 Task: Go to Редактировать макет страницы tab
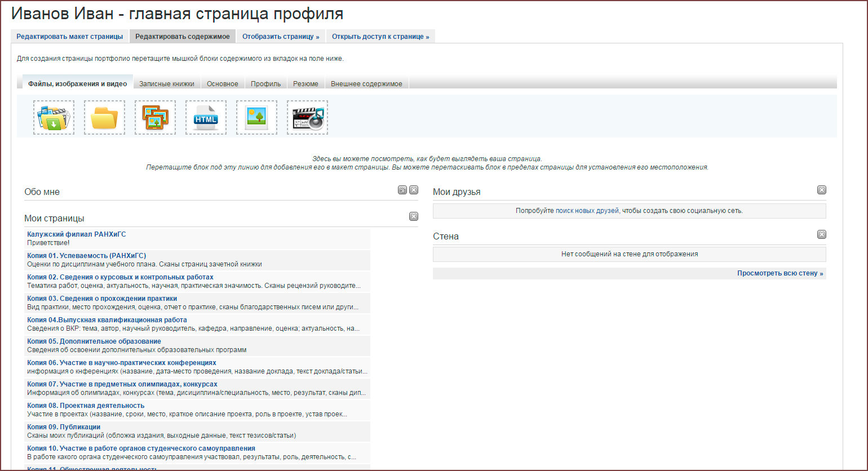coord(69,37)
